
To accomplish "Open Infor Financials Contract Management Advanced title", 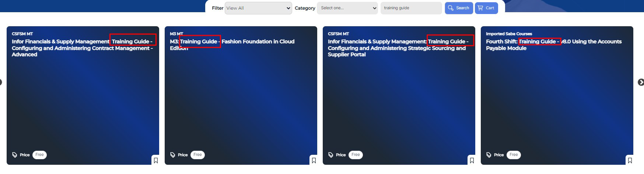I will 82,48.
